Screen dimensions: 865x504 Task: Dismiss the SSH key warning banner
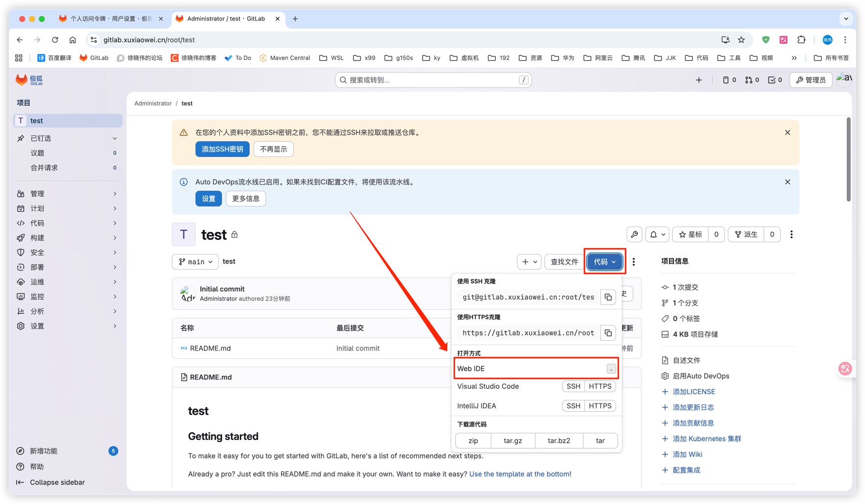click(788, 133)
